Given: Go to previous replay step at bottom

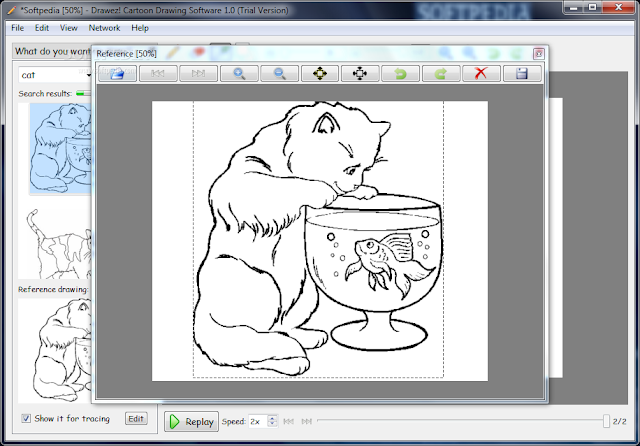Looking at the screenshot, I should (289, 422).
